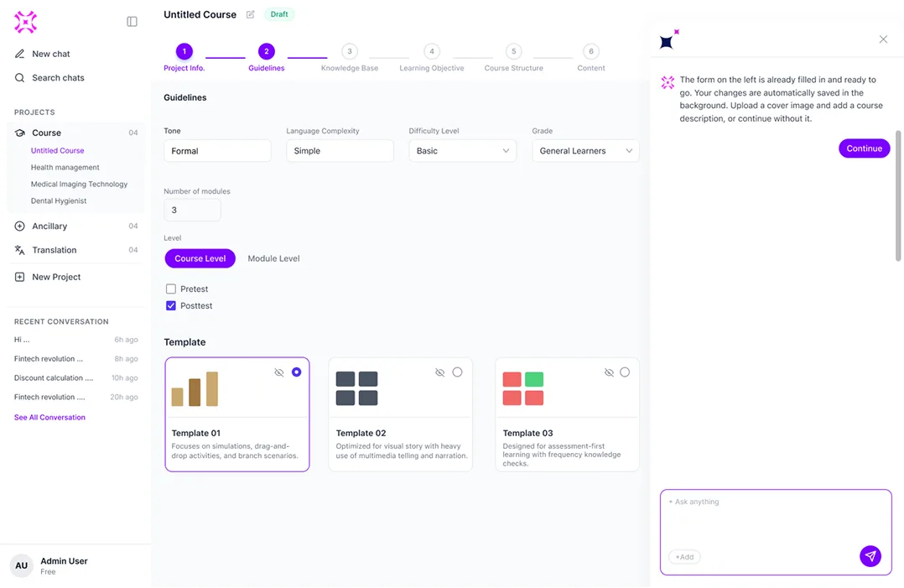Go to step 1 Project Info.

184,58
